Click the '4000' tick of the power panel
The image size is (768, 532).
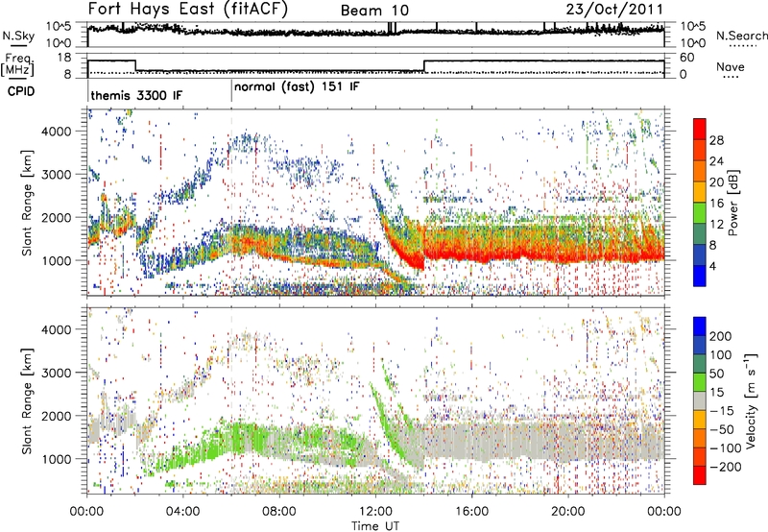pyautogui.click(x=57, y=132)
